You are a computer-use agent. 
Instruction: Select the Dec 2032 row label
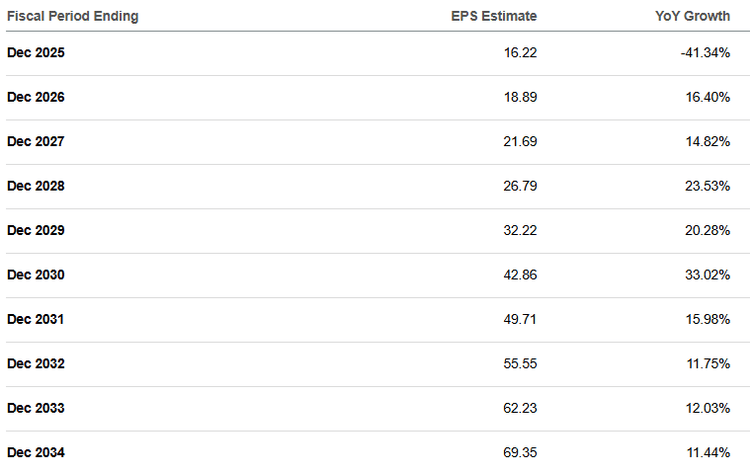36,363
